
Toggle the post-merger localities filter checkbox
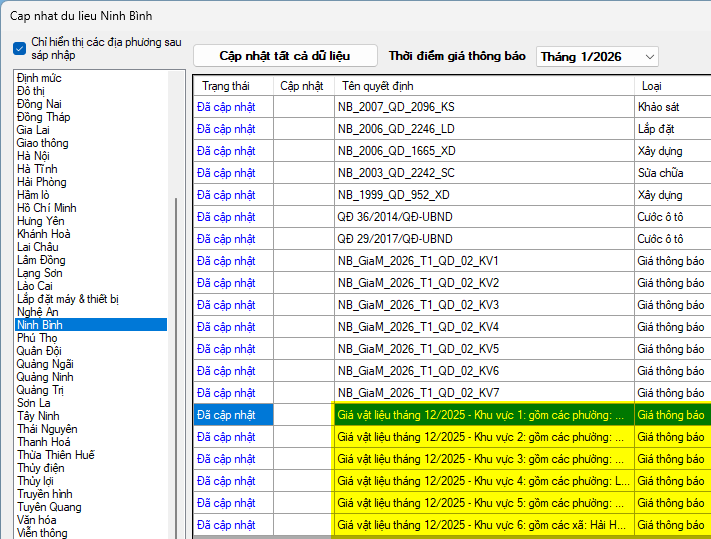point(20,49)
